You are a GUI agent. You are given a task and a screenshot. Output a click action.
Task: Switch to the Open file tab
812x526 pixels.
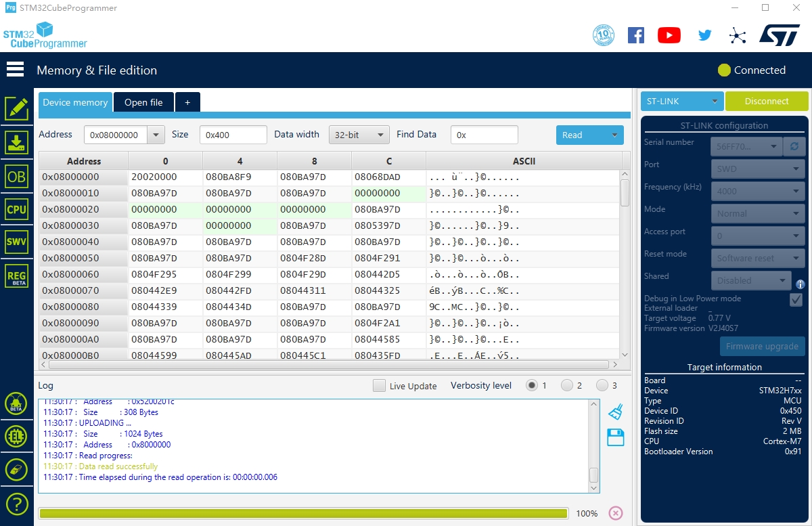point(143,102)
